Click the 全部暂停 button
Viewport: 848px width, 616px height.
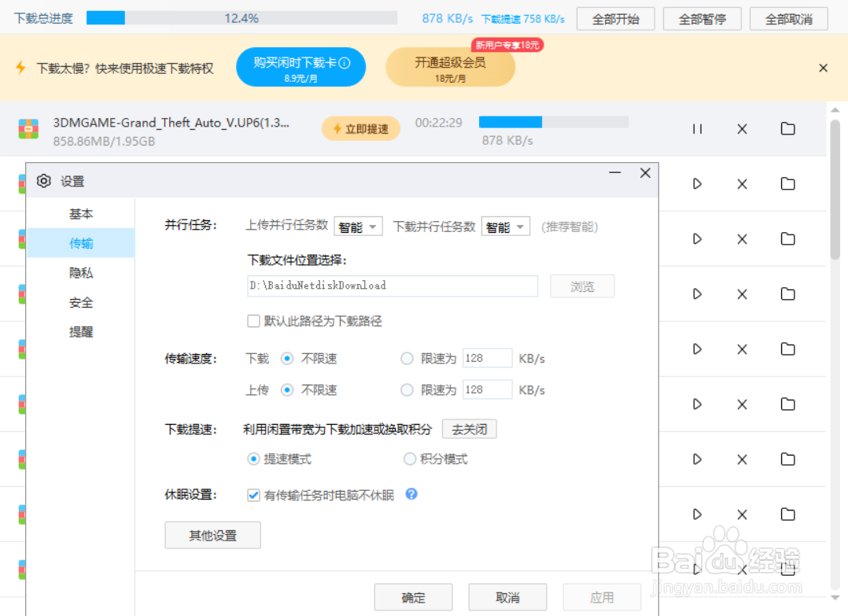pyautogui.click(x=702, y=19)
